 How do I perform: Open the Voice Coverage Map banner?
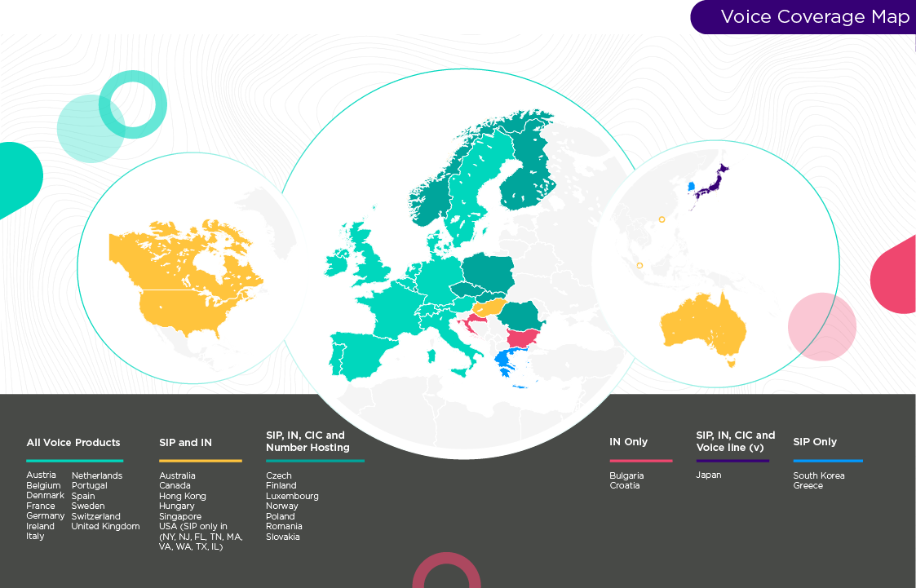click(803, 16)
